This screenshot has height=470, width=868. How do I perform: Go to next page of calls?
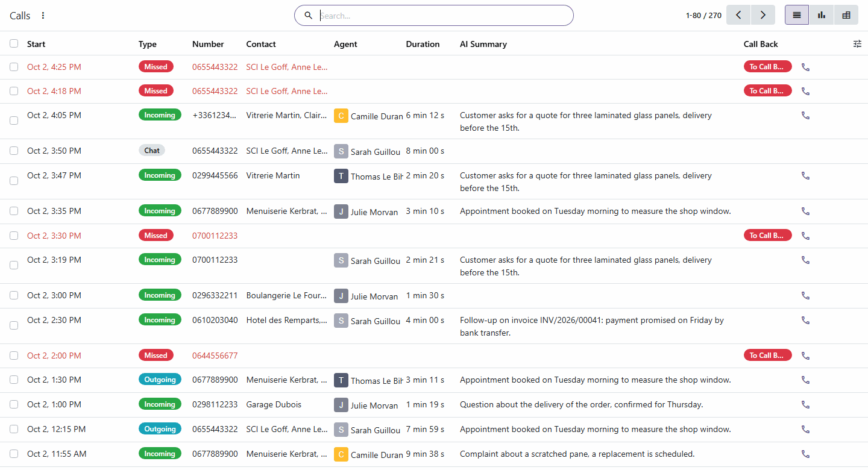pos(763,15)
